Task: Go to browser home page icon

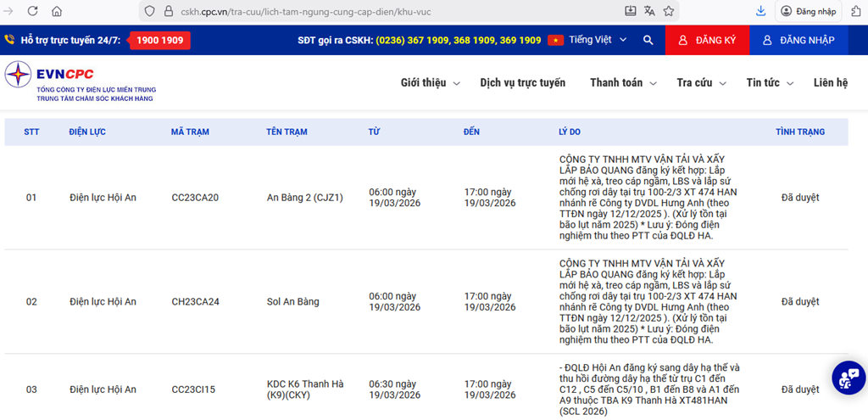Action: [x=57, y=11]
